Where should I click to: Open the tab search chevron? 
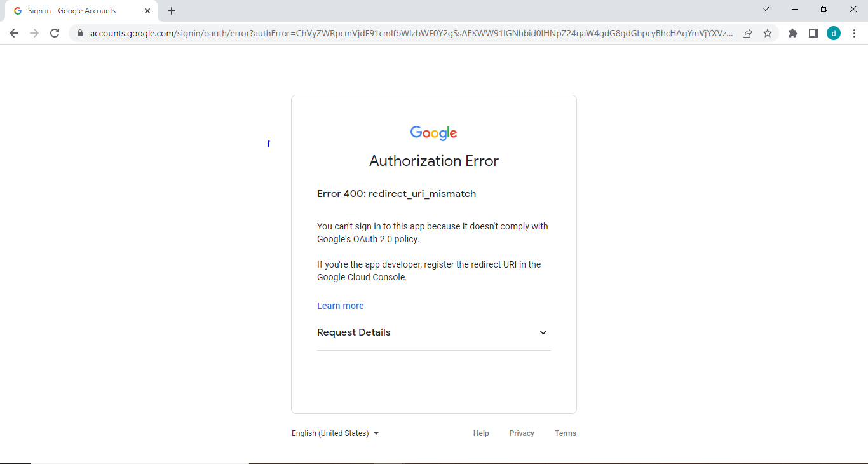766,10
